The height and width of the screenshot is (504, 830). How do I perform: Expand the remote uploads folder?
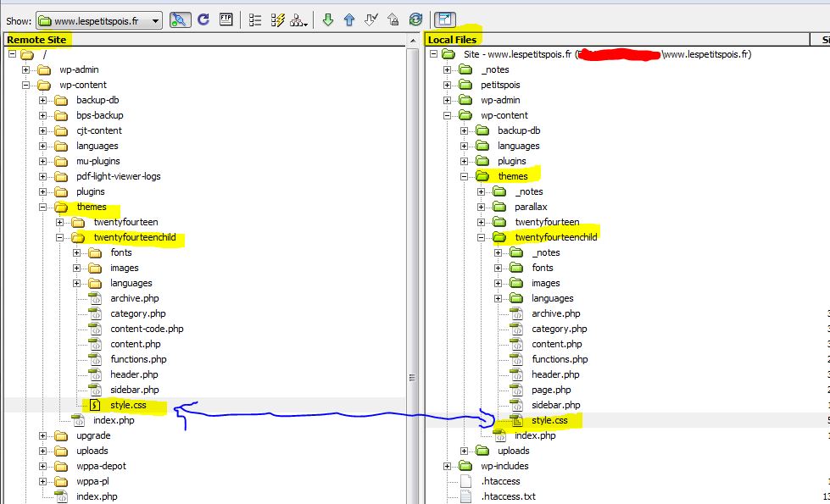pyautogui.click(x=43, y=451)
